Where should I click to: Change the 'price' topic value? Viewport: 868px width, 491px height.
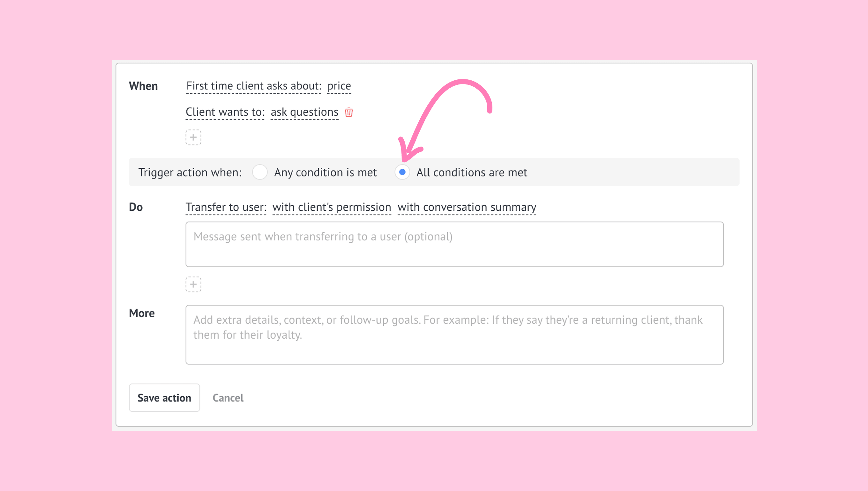pyautogui.click(x=339, y=86)
